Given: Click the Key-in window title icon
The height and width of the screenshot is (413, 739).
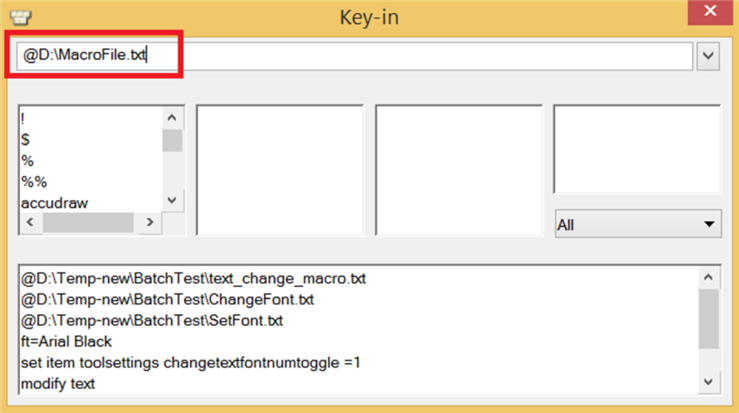Looking at the screenshot, I should pyautogui.click(x=20, y=17).
